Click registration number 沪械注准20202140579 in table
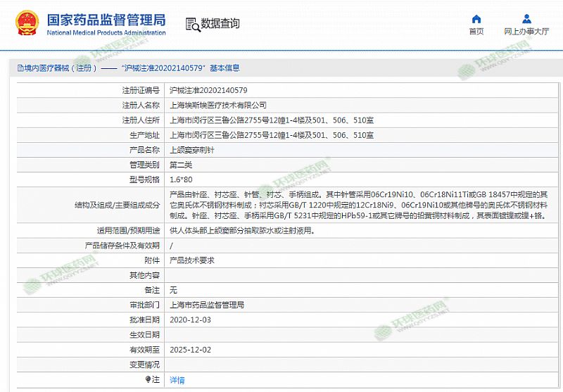 point(208,90)
